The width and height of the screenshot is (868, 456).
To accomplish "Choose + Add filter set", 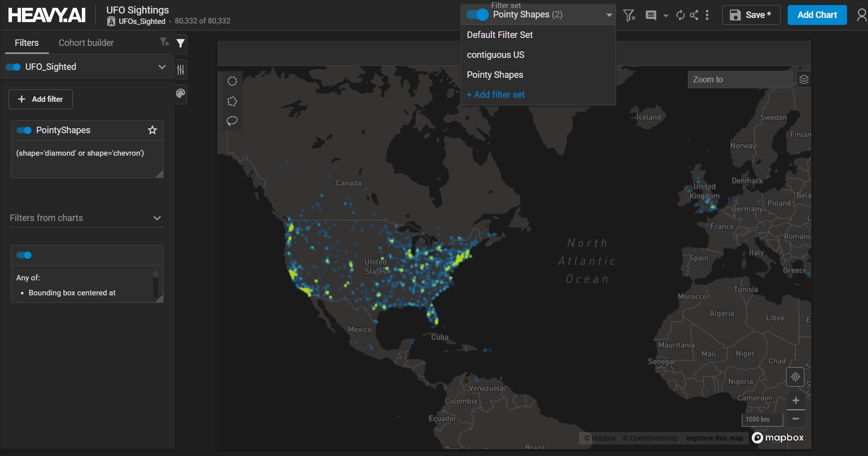I will tap(538, 95).
